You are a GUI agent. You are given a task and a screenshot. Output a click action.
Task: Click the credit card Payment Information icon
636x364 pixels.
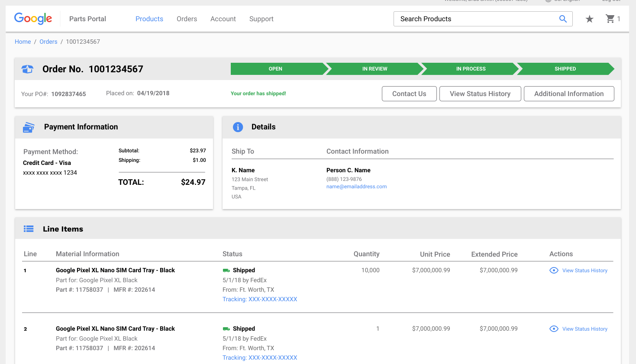click(29, 127)
